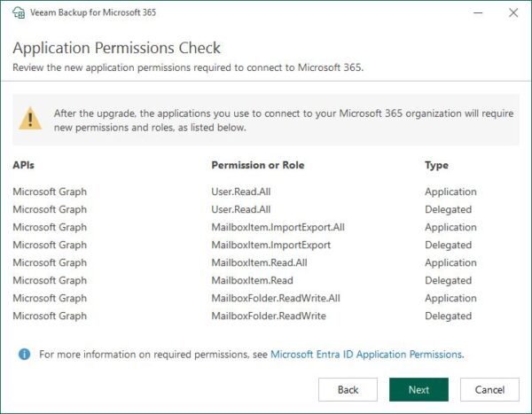The image size is (532, 414).
Task: Click the yellow warning triangle icon
Action: pos(30,119)
